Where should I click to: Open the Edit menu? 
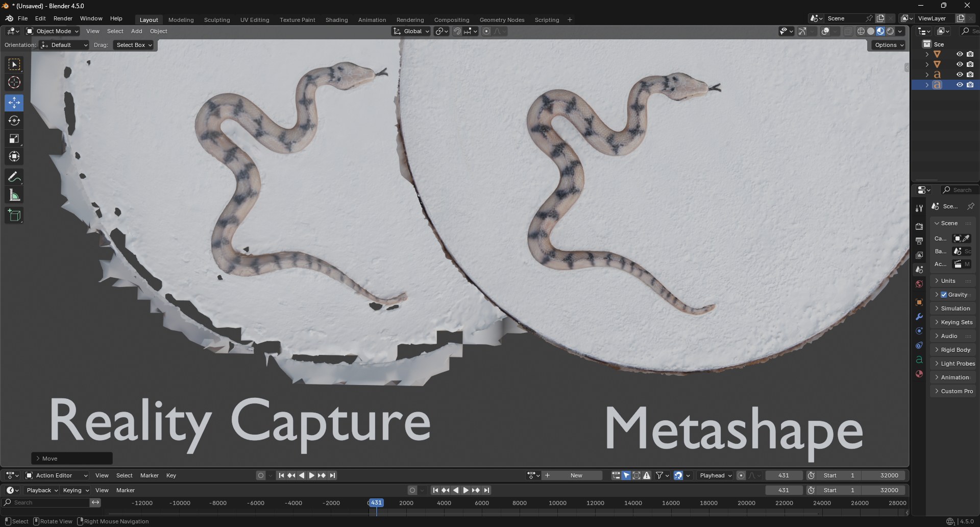point(40,18)
